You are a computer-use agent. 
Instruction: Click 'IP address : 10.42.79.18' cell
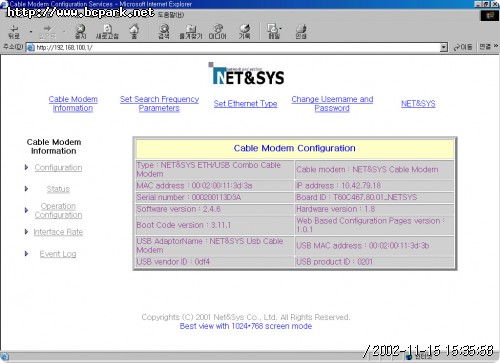coord(375,186)
